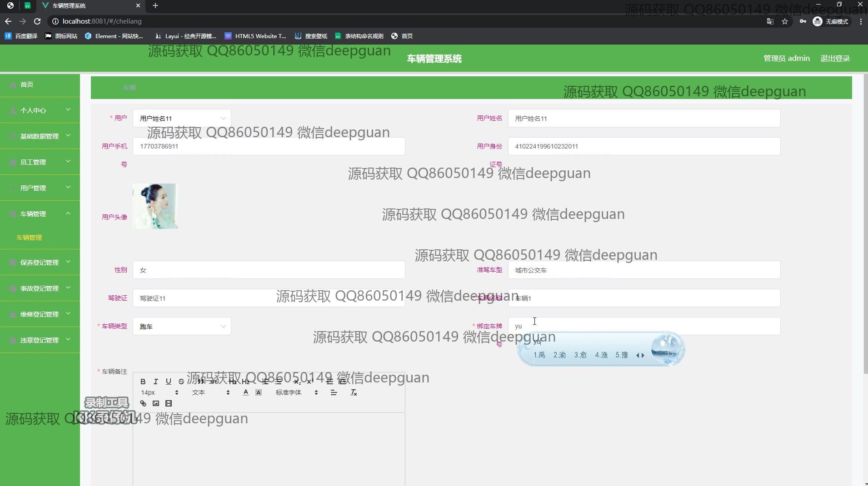Toggle bold formatting in remarks editor

tap(143, 382)
